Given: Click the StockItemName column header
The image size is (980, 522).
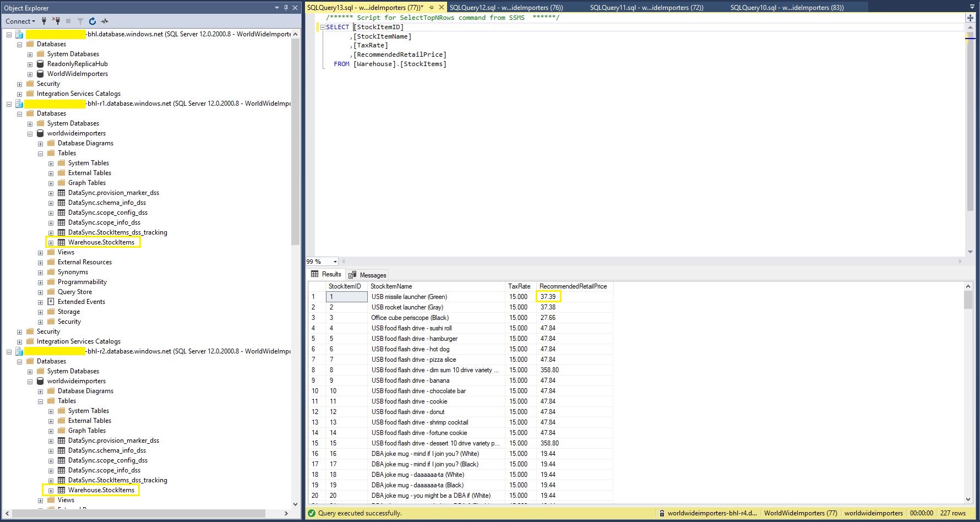Looking at the screenshot, I should (391, 286).
